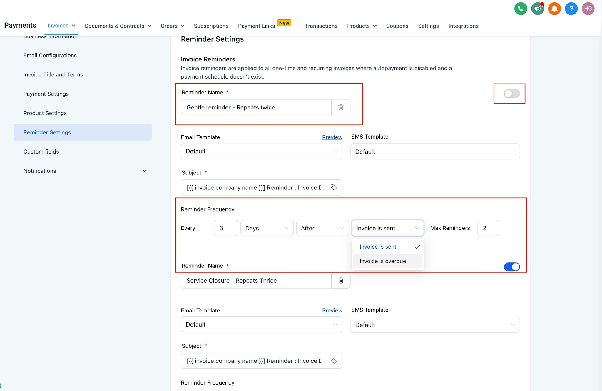Viewport: 602px width, 391px height.
Task: Click the blue help question-mark icon
Action: pos(571,8)
